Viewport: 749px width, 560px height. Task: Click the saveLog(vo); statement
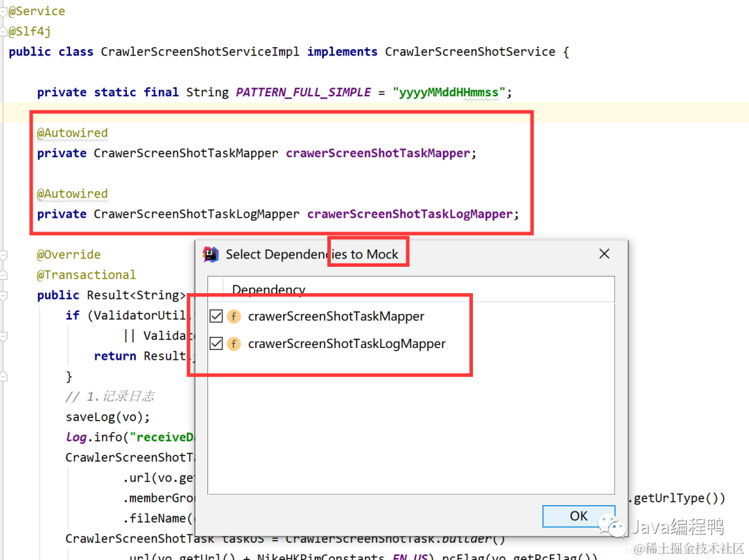[x=108, y=417]
